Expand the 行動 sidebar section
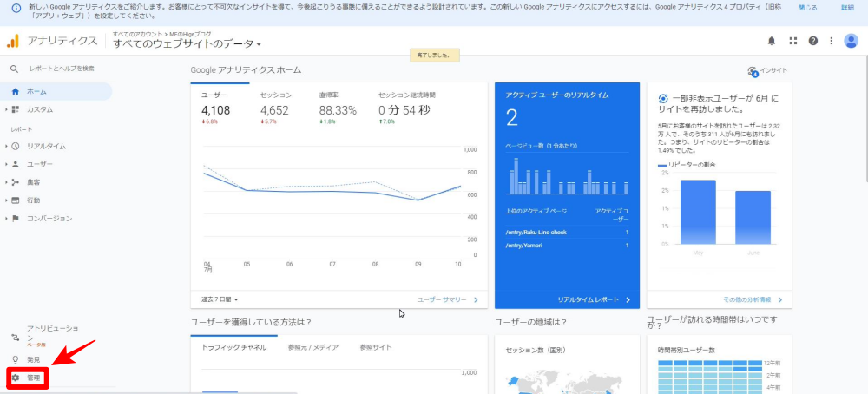The image size is (868, 394). click(6, 200)
